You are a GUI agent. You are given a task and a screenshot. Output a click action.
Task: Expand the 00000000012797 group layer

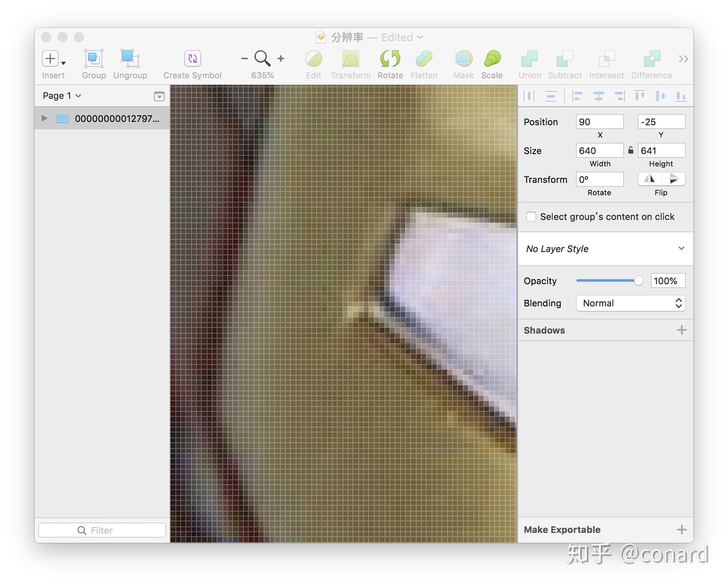44,118
